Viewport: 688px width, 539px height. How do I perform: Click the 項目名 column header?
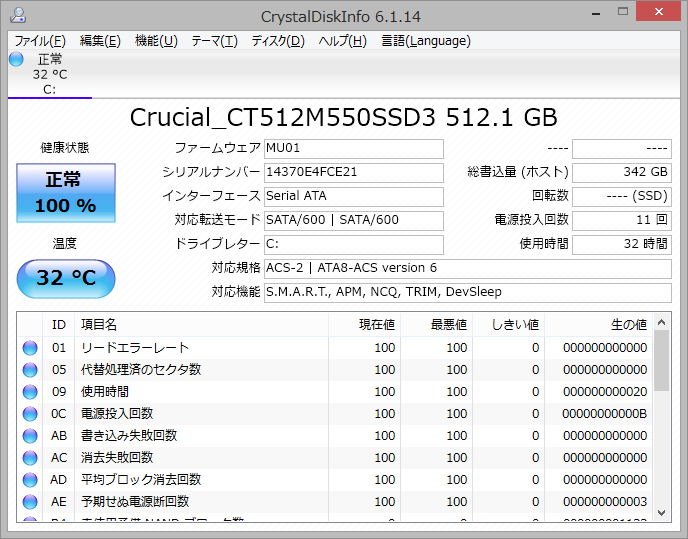click(x=201, y=325)
